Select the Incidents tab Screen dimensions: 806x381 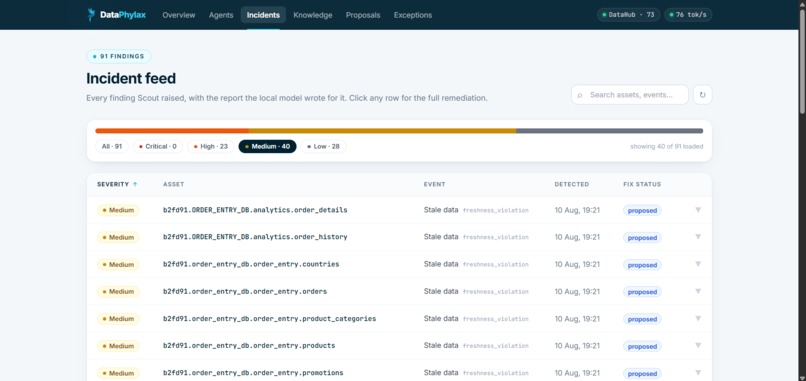(x=263, y=15)
